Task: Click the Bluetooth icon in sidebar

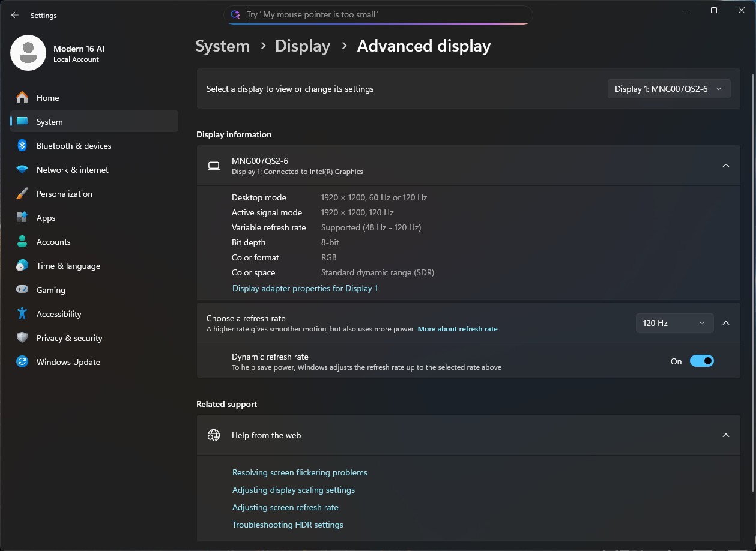Action: pyautogui.click(x=22, y=146)
